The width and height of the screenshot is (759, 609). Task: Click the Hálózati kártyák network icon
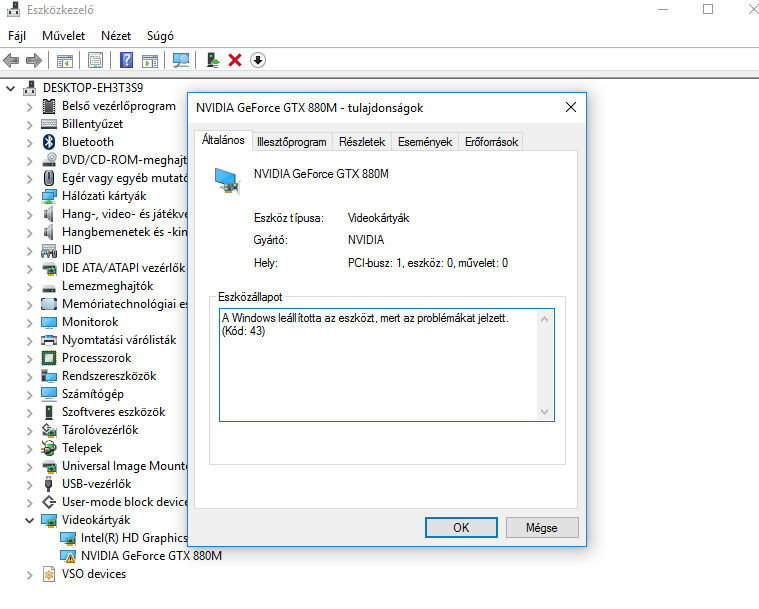(x=49, y=196)
